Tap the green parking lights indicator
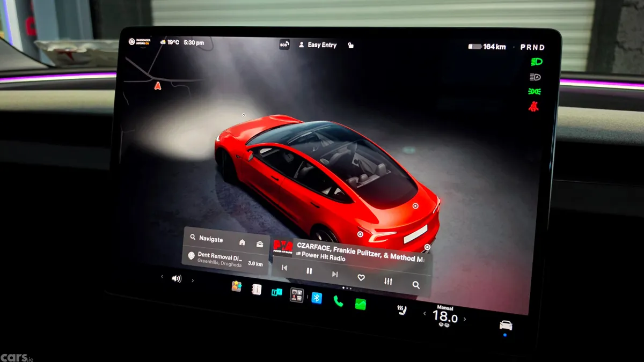This screenshot has width=644, height=362. click(x=535, y=92)
